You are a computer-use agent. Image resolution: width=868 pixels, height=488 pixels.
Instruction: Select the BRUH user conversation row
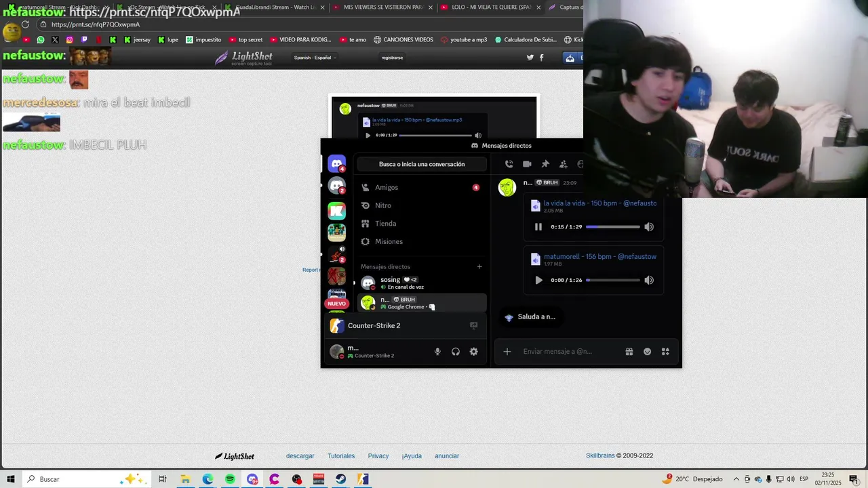click(422, 303)
